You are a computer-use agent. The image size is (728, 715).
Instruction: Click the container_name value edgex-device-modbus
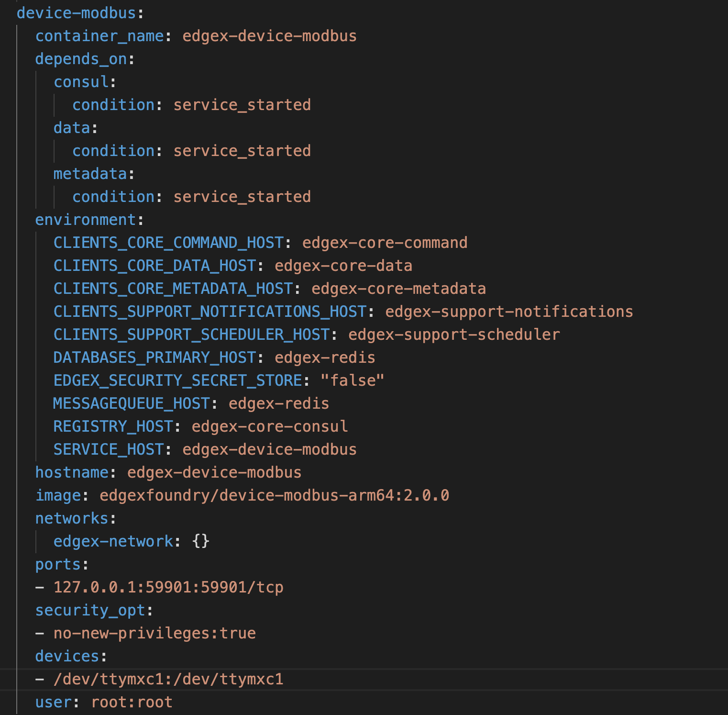tap(269, 36)
